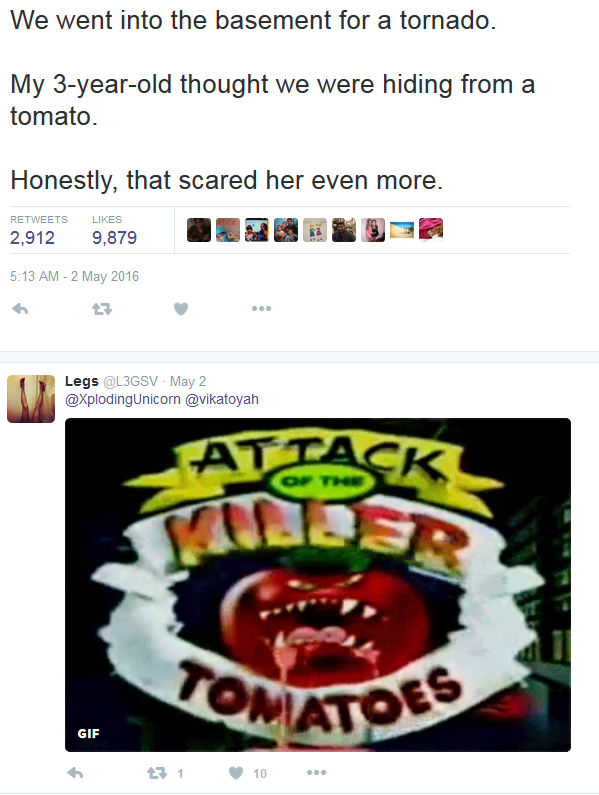Open the 5:13 AM - 2 May 2016 timestamp
Image resolution: width=599 pixels, height=795 pixels.
click(75, 276)
